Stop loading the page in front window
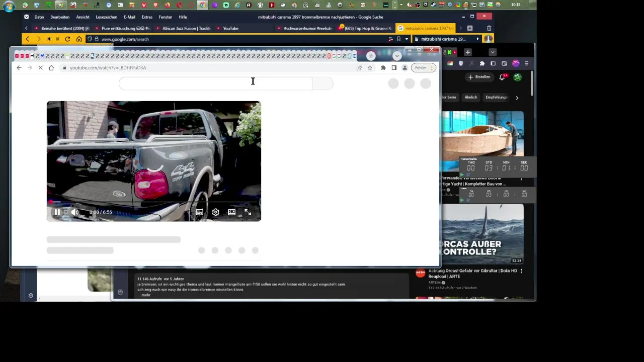This screenshot has height=362, width=644. 40,68
